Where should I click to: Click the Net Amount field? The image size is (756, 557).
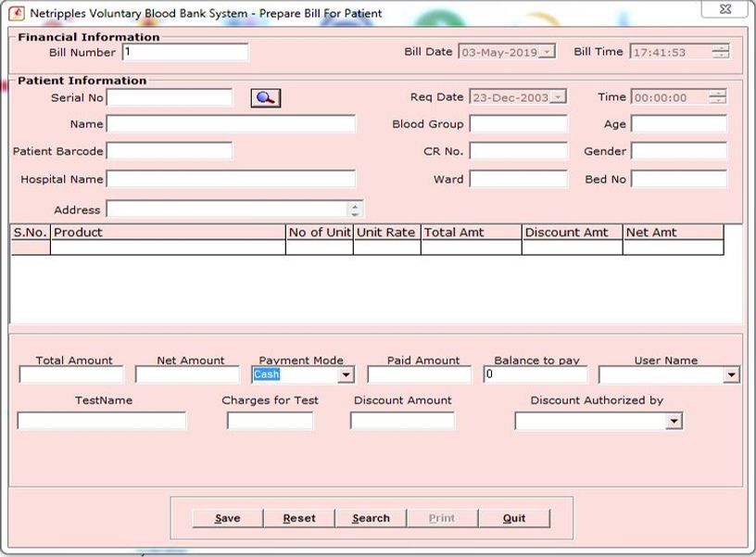click(x=187, y=374)
